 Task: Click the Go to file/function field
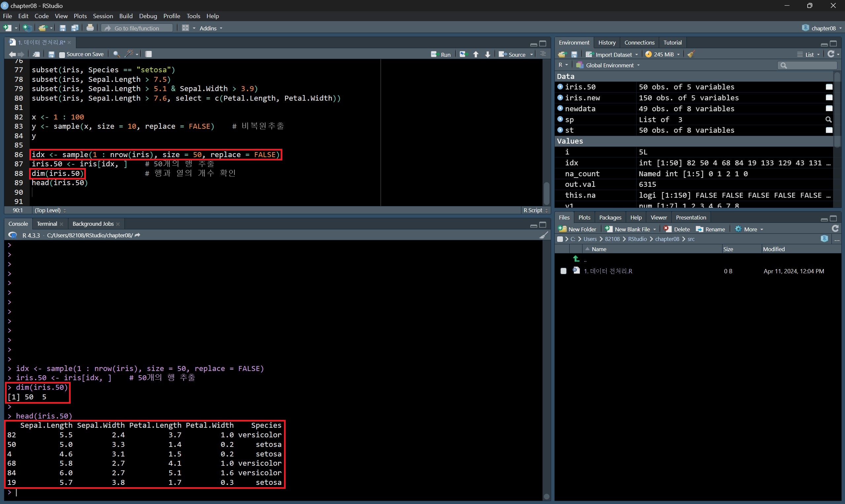pyautogui.click(x=137, y=28)
